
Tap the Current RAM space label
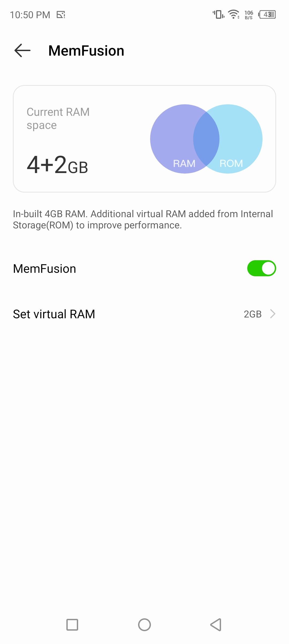coord(58,118)
